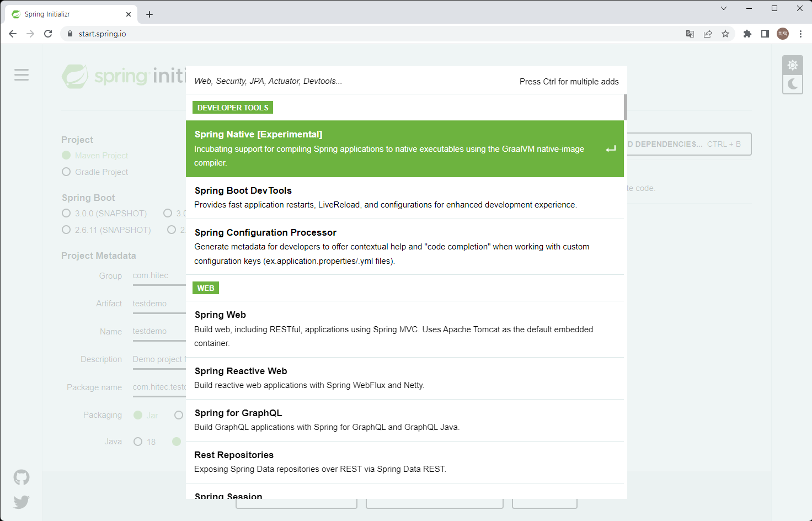Screen dimensions: 812x521
Task: Open the Twitter bird icon link
Action: point(22,502)
